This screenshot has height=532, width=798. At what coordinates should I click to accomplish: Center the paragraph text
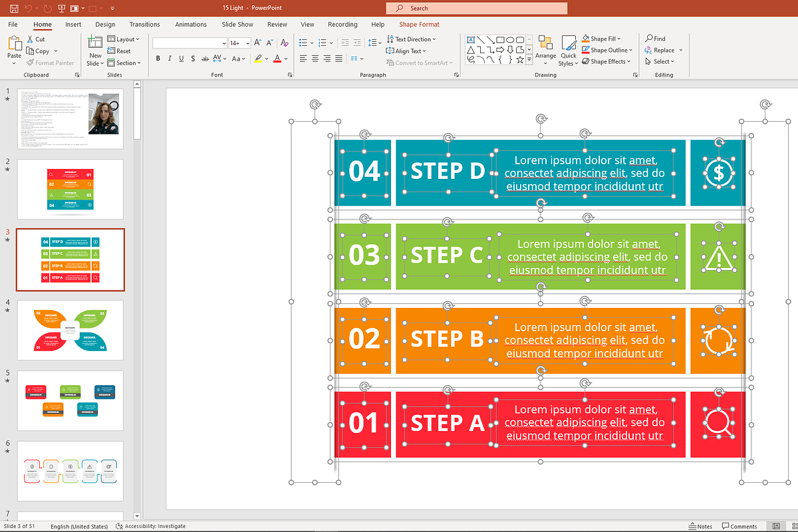tap(315, 59)
